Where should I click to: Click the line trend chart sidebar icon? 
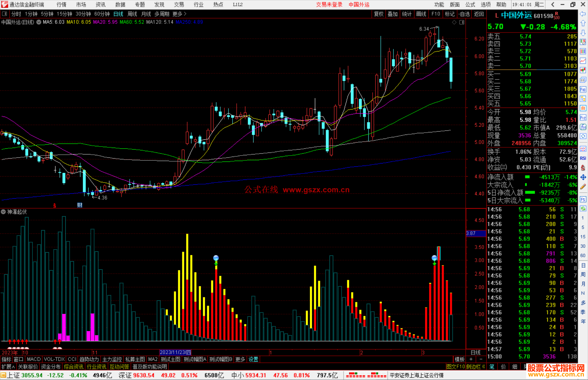tap(583, 61)
